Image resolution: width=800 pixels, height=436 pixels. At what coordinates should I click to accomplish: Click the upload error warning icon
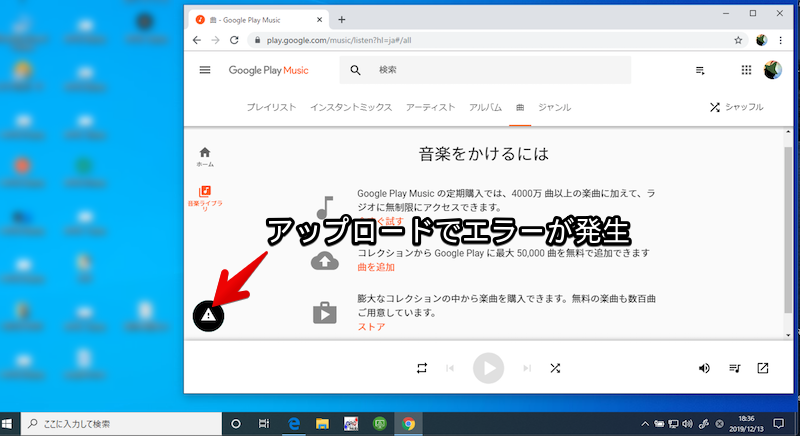[207, 316]
